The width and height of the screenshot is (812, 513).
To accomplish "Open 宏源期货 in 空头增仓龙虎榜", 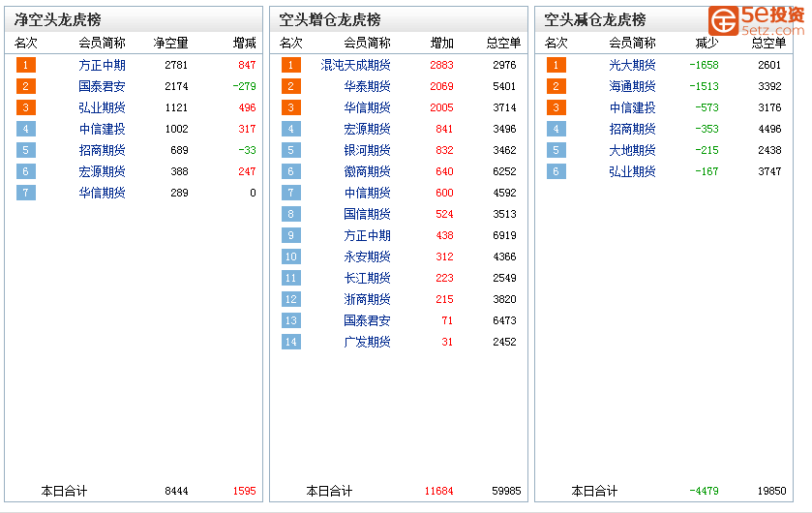I will (367, 129).
